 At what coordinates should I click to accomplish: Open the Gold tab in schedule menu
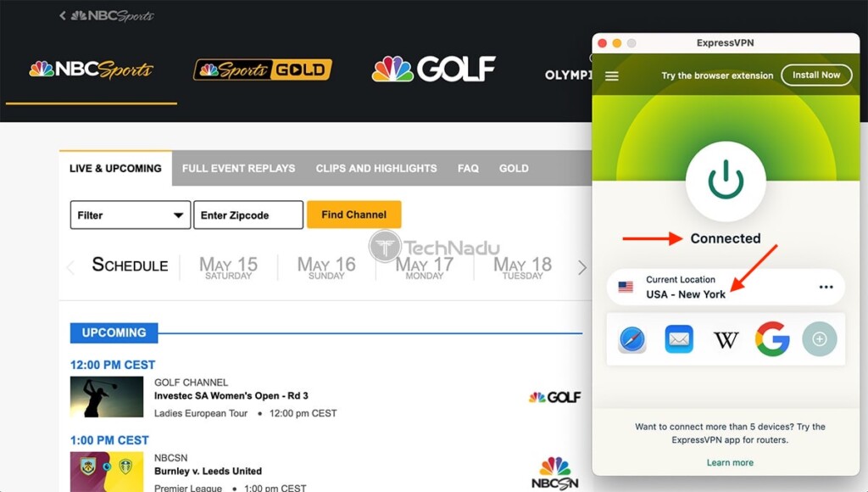(514, 169)
